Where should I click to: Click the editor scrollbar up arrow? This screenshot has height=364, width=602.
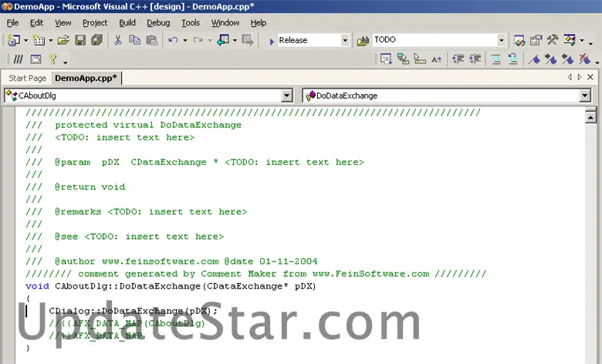(x=590, y=116)
